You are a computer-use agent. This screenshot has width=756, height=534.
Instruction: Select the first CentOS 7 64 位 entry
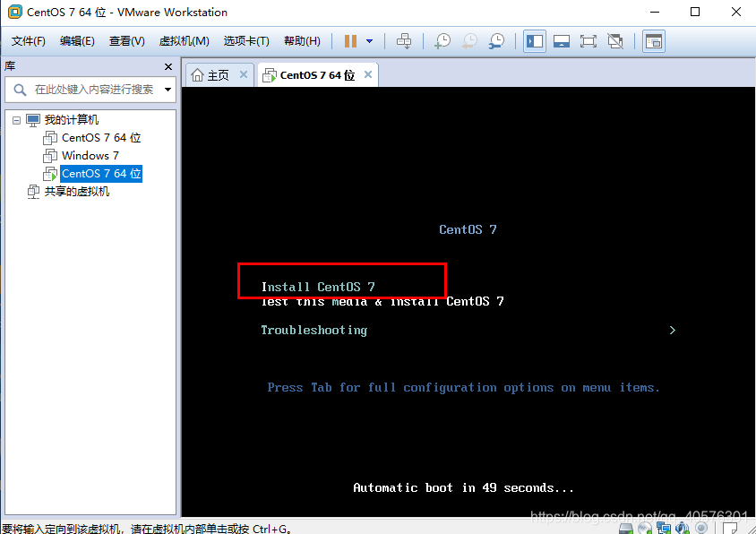click(x=101, y=138)
